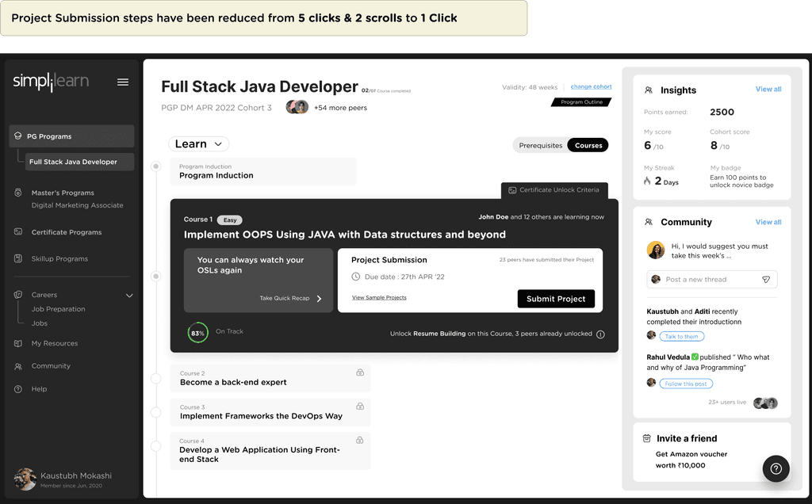812x504 pixels.
Task: Open Course 2 Become a back-end expert
Action: (x=270, y=378)
